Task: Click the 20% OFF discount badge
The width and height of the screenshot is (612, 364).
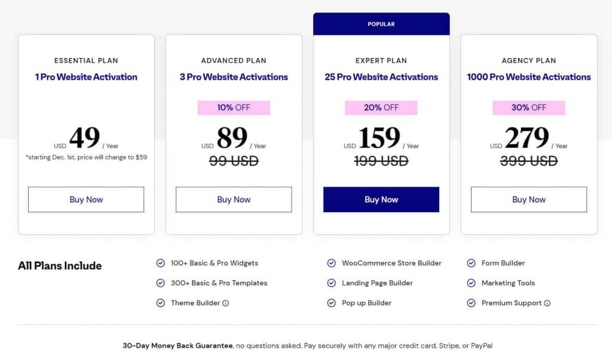Action: tap(381, 108)
